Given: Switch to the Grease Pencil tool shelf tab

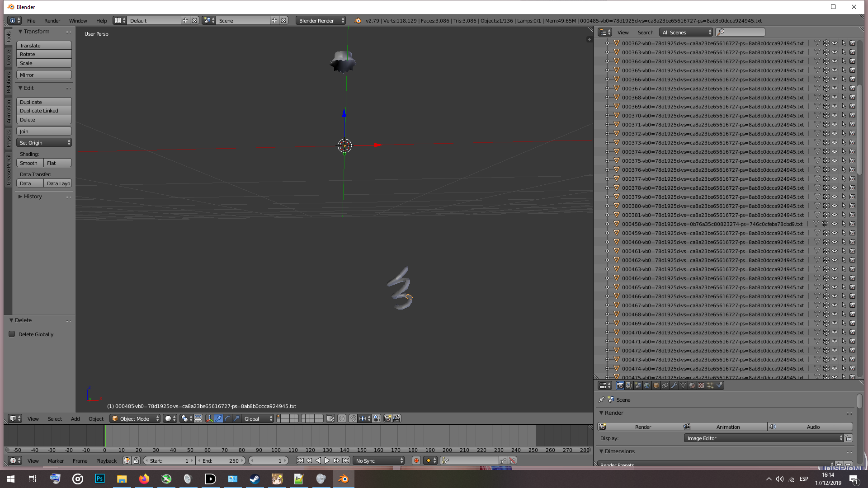Looking at the screenshot, I should click(x=8, y=169).
